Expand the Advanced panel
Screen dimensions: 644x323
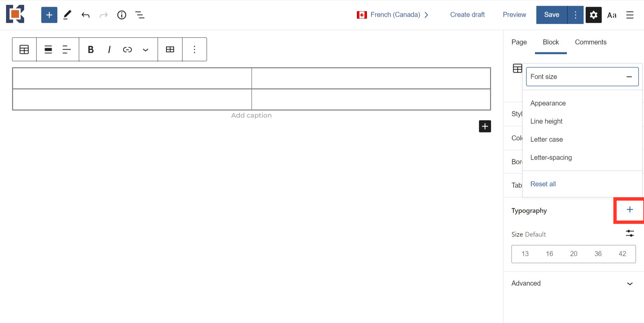point(573,283)
